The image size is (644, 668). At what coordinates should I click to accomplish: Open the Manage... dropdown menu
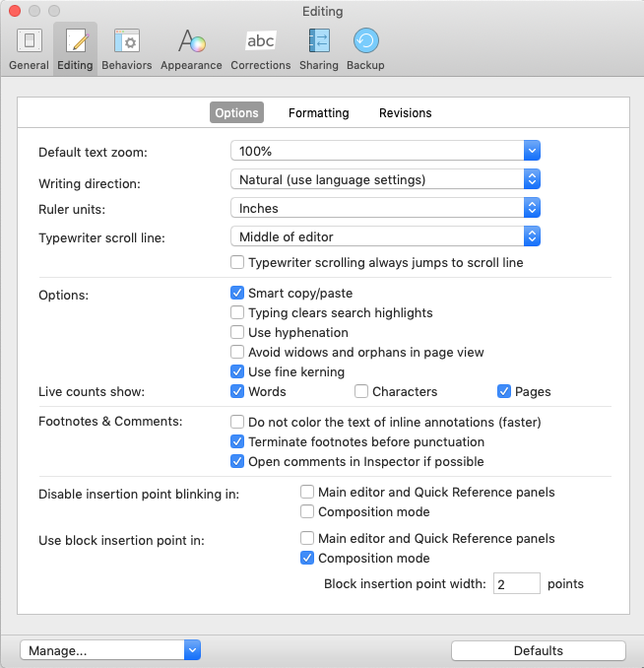tap(110, 650)
